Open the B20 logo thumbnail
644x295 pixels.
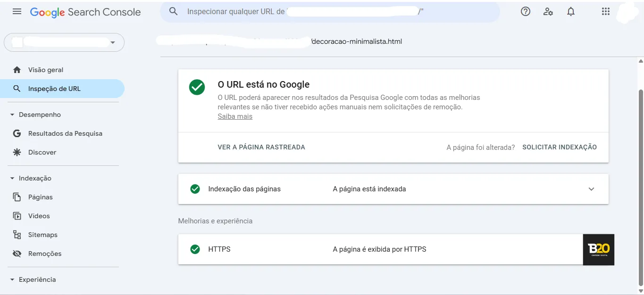(599, 250)
